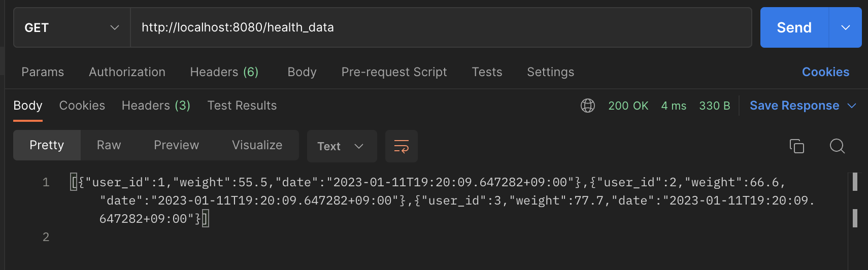Click the response body vertical scrollbar
This screenshot has height=270, width=868.
(855, 182)
